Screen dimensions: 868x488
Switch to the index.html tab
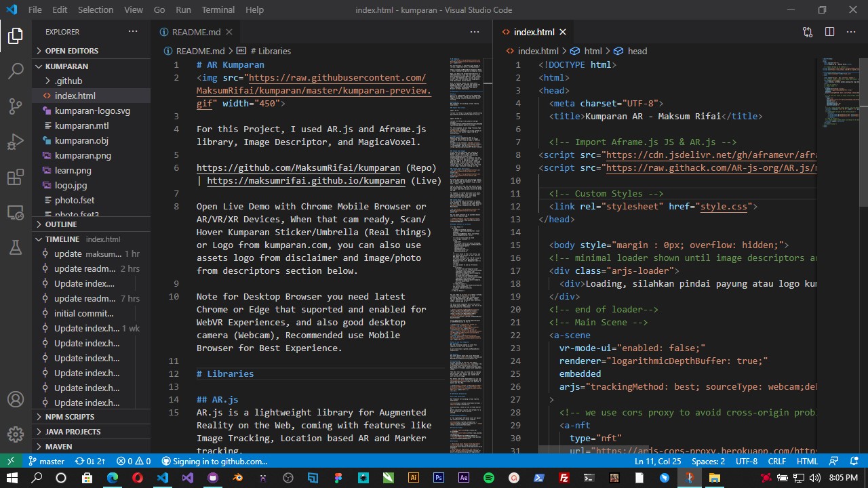point(534,32)
